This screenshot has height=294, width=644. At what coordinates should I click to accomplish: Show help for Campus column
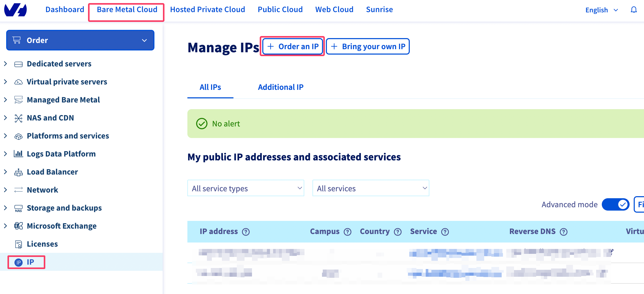click(347, 232)
